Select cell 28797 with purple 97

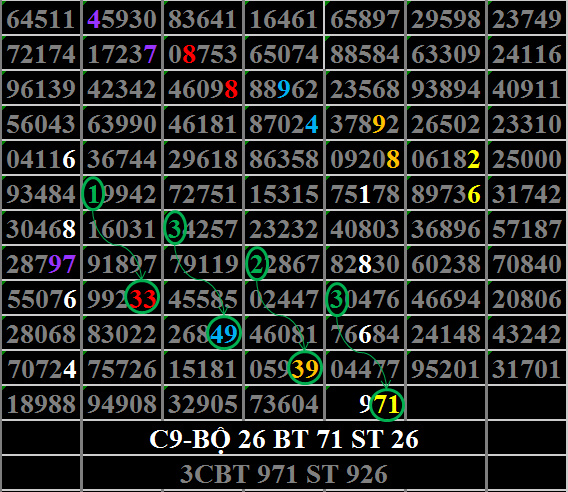click(41, 263)
